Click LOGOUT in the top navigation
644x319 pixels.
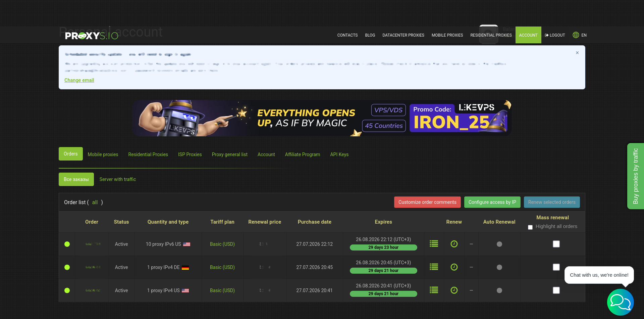click(x=555, y=35)
